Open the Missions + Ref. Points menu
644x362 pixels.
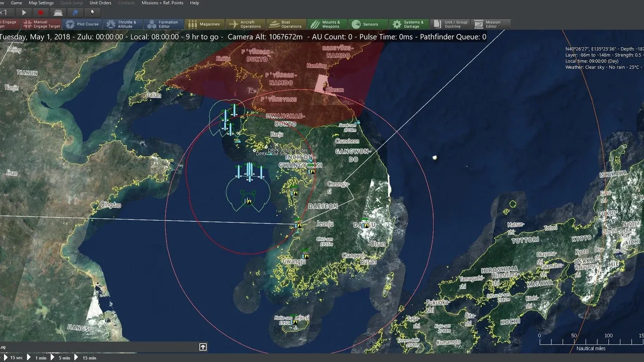[163, 3]
